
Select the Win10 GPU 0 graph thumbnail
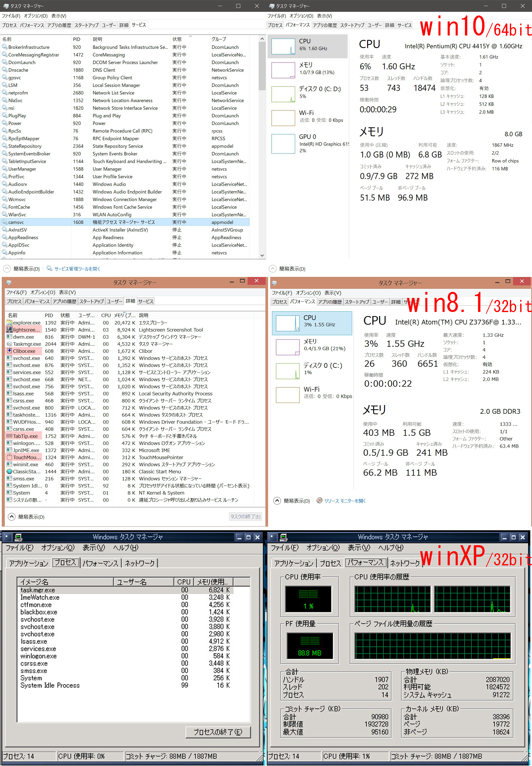tap(283, 144)
